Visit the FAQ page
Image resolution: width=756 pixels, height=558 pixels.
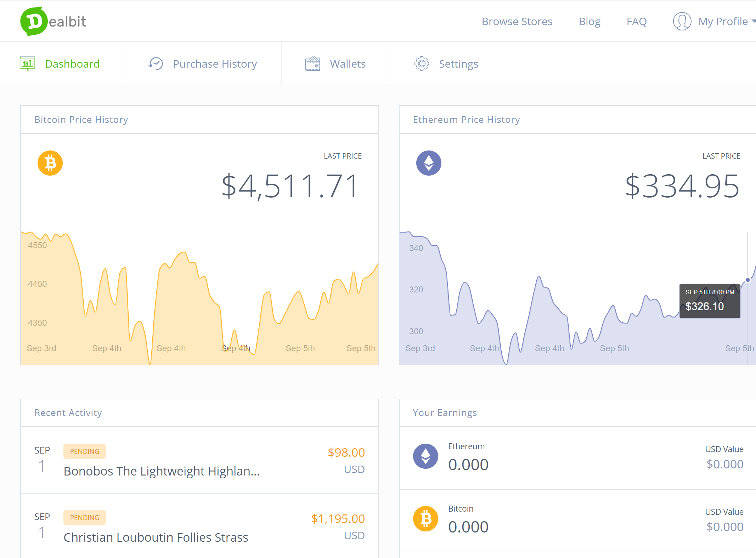click(636, 21)
